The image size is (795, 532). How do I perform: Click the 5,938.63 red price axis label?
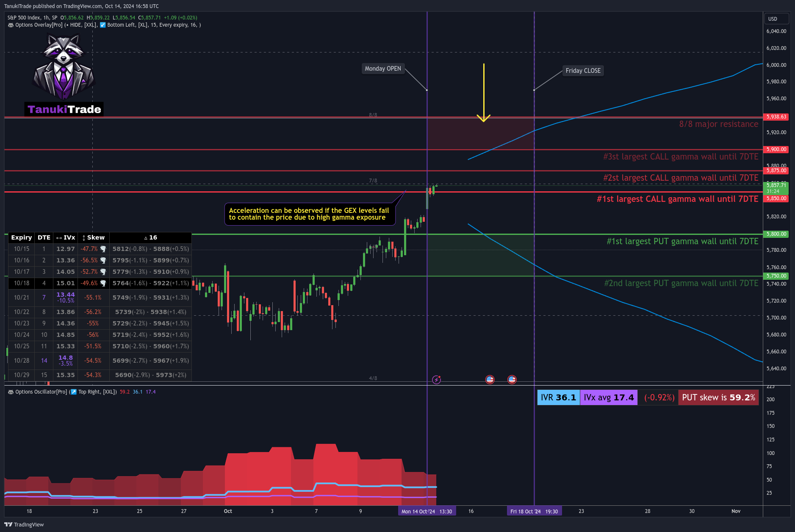click(776, 117)
